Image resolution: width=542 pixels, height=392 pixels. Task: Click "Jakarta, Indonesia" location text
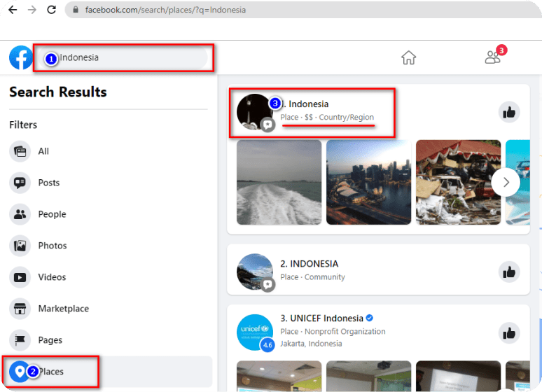point(311,344)
